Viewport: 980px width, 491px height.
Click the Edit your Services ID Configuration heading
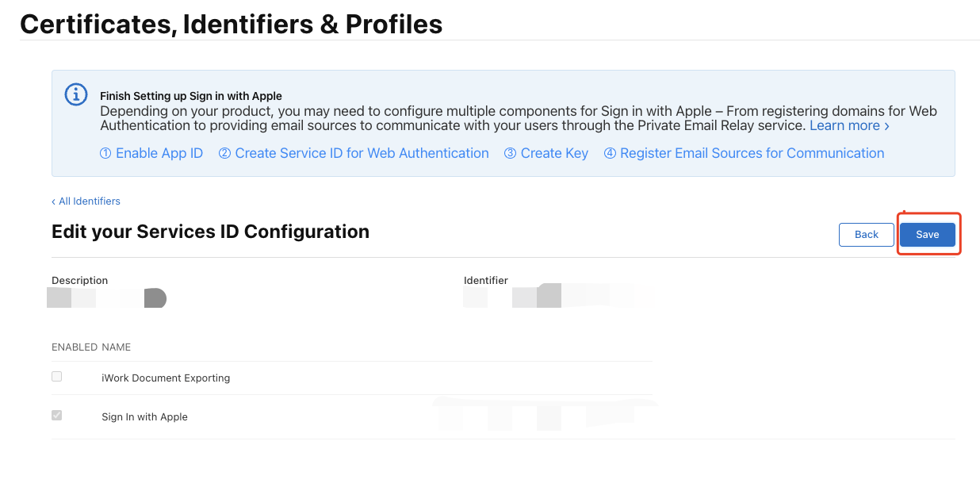tap(210, 232)
